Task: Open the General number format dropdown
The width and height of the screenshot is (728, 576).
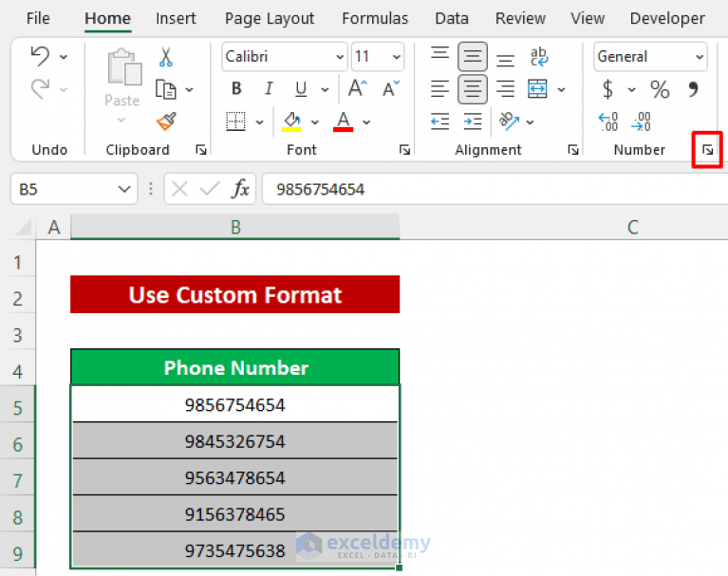Action: [x=700, y=57]
